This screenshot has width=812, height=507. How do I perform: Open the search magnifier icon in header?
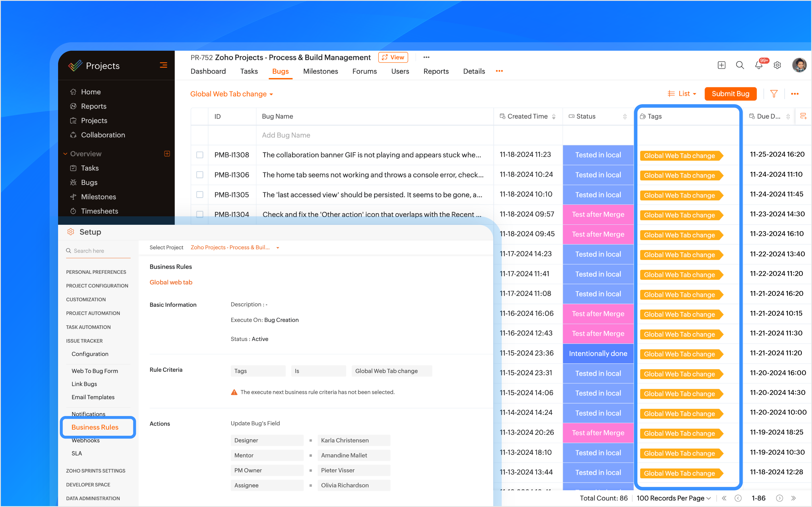click(740, 65)
